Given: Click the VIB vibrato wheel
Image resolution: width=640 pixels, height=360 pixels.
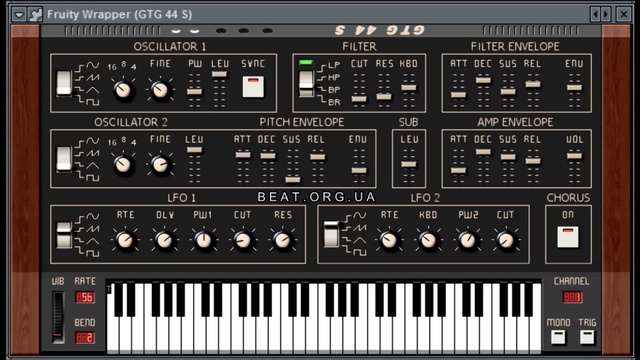Looking at the screenshot, I should point(58,317).
